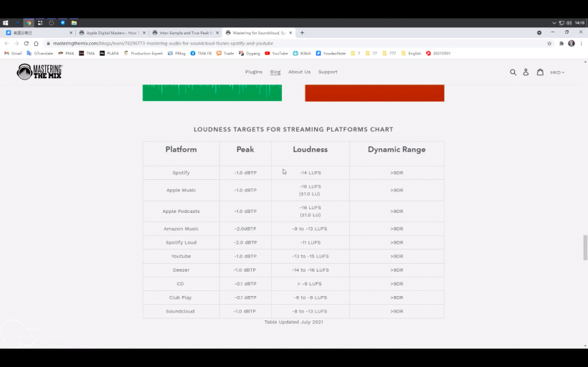
Task: Open the account login icon
Action: (526, 72)
